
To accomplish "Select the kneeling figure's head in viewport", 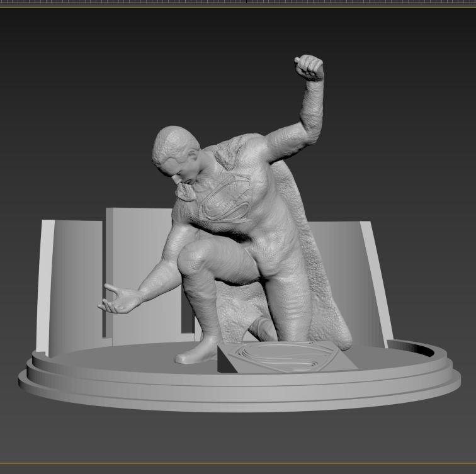I will pos(176,155).
